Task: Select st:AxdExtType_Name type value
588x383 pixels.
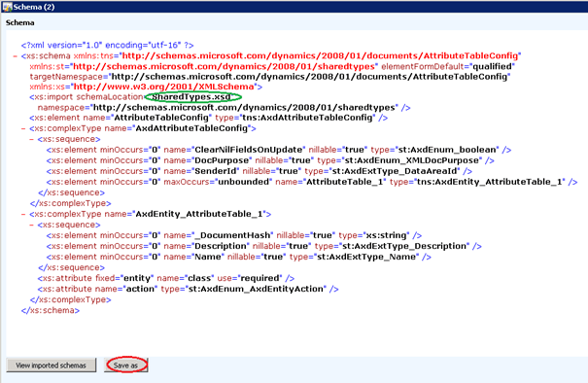Action: pos(366,257)
